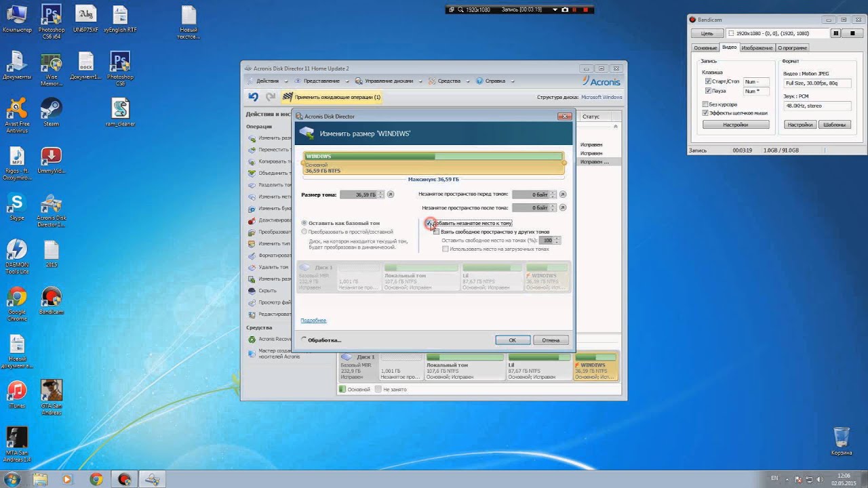Open Steam desktop icon

[x=52, y=113]
